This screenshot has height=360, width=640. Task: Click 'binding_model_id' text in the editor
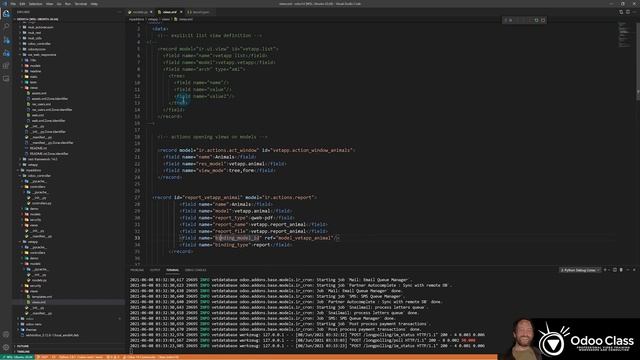237,238
